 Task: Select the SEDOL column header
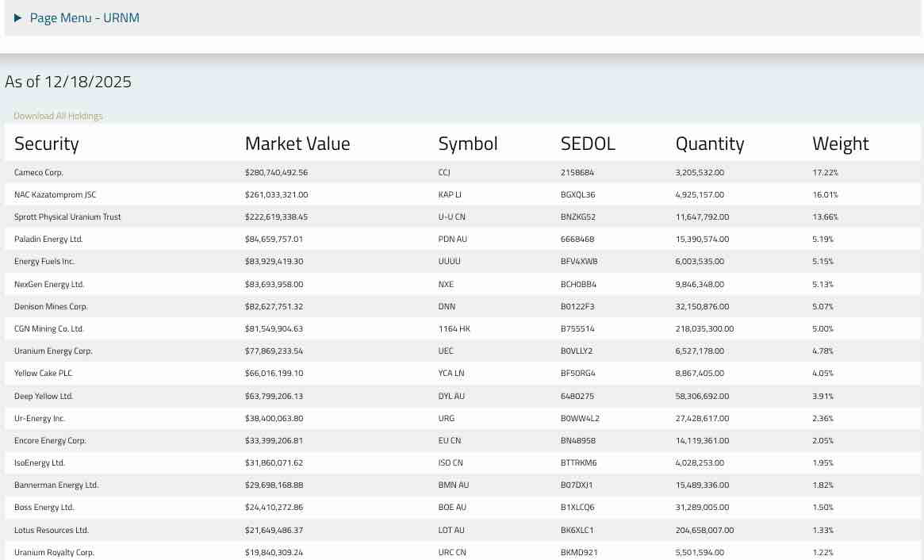click(588, 144)
